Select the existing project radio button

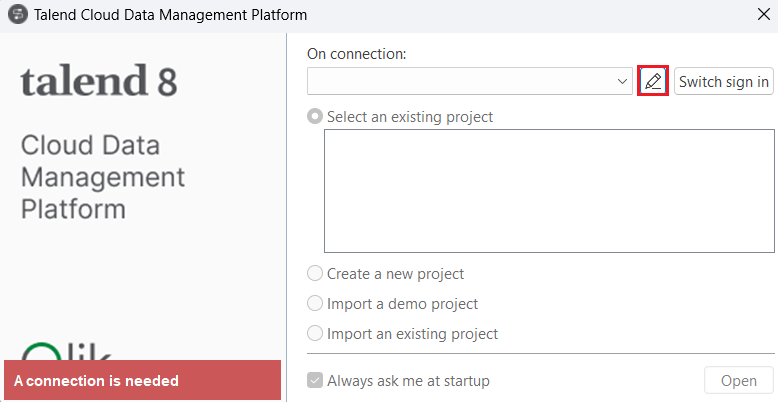click(x=316, y=117)
